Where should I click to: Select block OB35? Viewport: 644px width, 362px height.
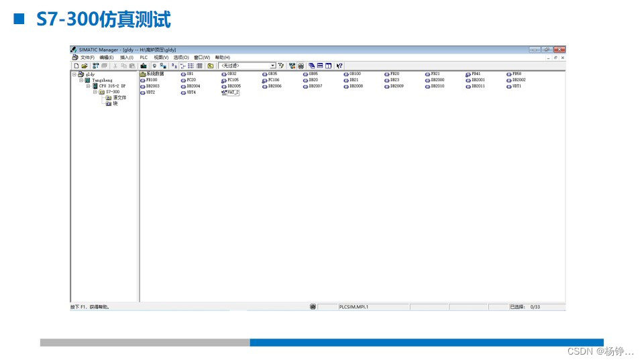tap(270, 74)
